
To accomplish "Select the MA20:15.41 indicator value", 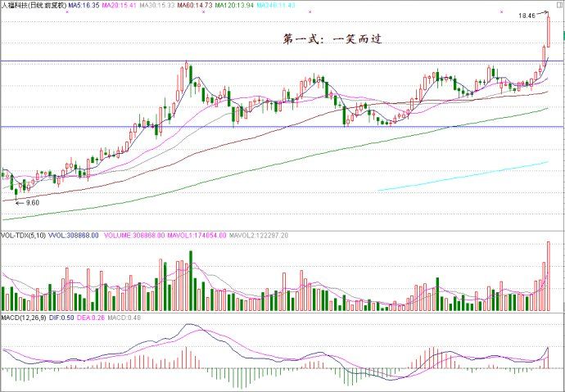I will tap(119, 6).
